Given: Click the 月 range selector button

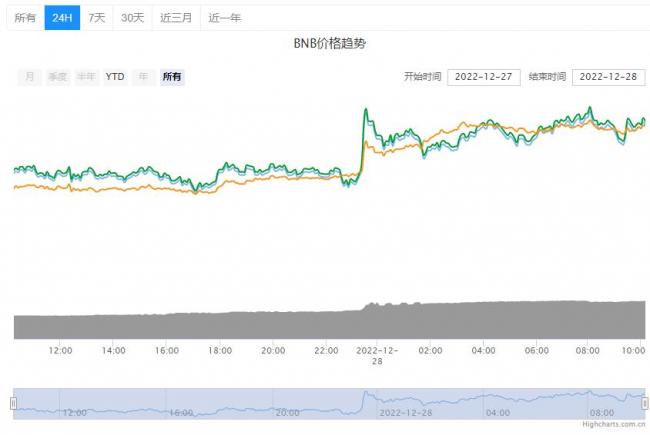Looking at the screenshot, I should click(x=30, y=77).
